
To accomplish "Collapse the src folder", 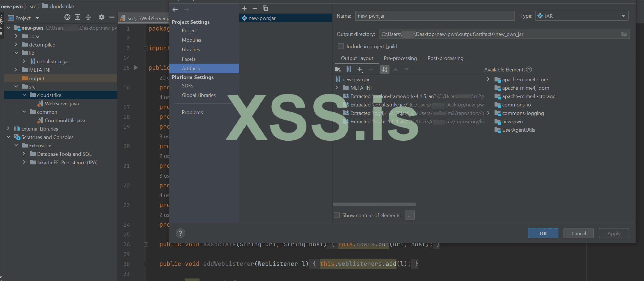I will tap(16, 87).
